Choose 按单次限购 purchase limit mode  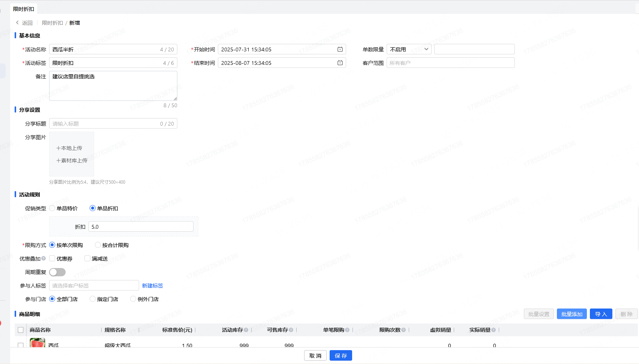pyautogui.click(x=52, y=245)
